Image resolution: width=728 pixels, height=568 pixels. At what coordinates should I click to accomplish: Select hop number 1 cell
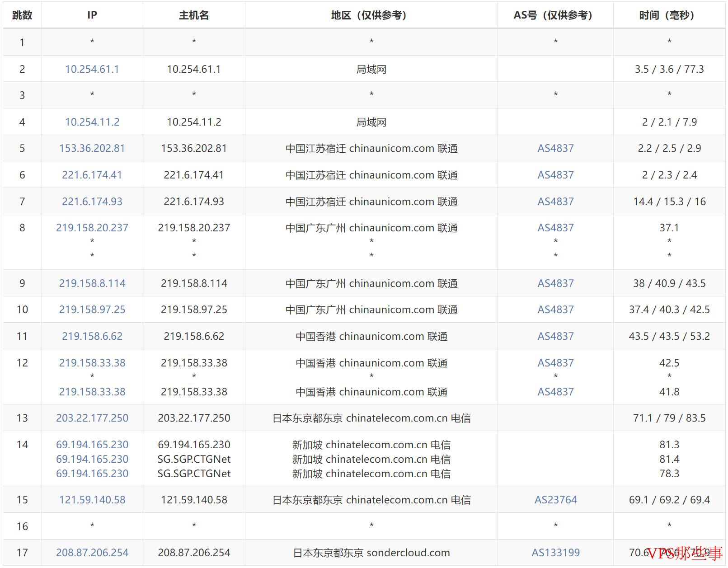coord(22,42)
